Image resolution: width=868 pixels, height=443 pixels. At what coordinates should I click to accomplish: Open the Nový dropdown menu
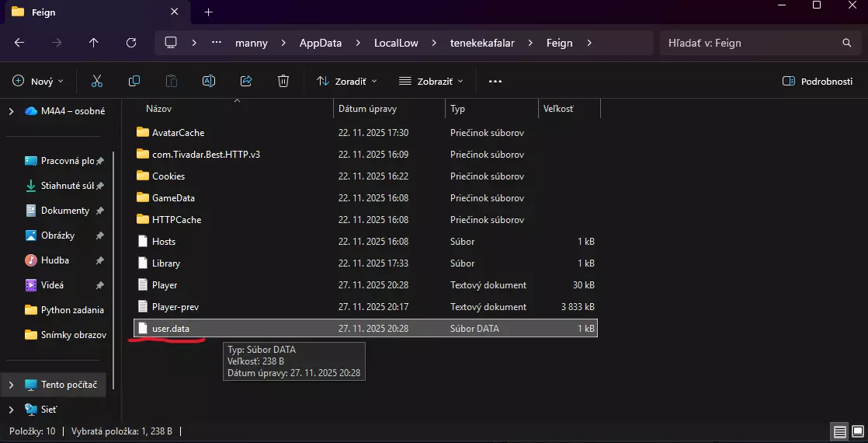pyautogui.click(x=38, y=81)
